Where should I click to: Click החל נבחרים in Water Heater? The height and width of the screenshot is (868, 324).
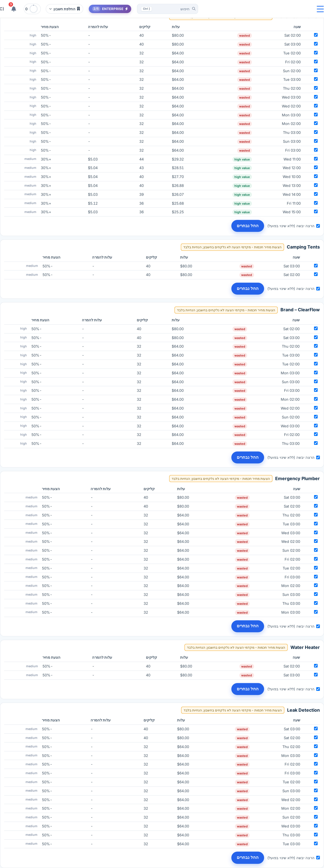[x=248, y=689]
